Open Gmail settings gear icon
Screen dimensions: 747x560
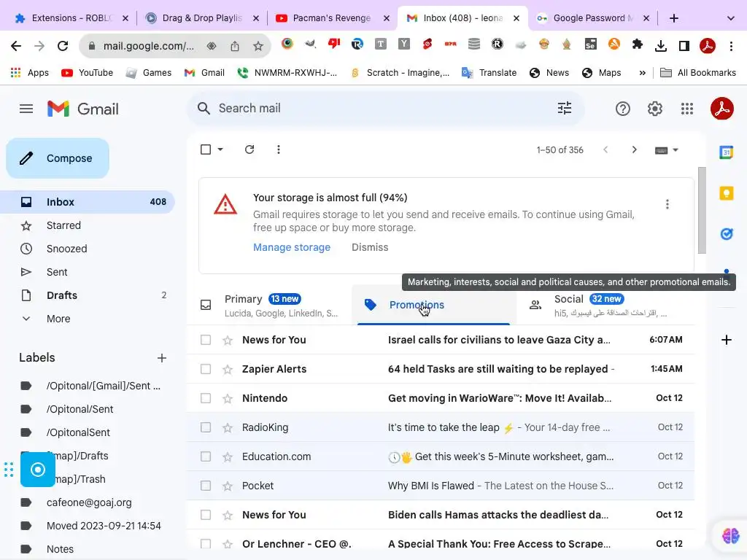(x=654, y=109)
